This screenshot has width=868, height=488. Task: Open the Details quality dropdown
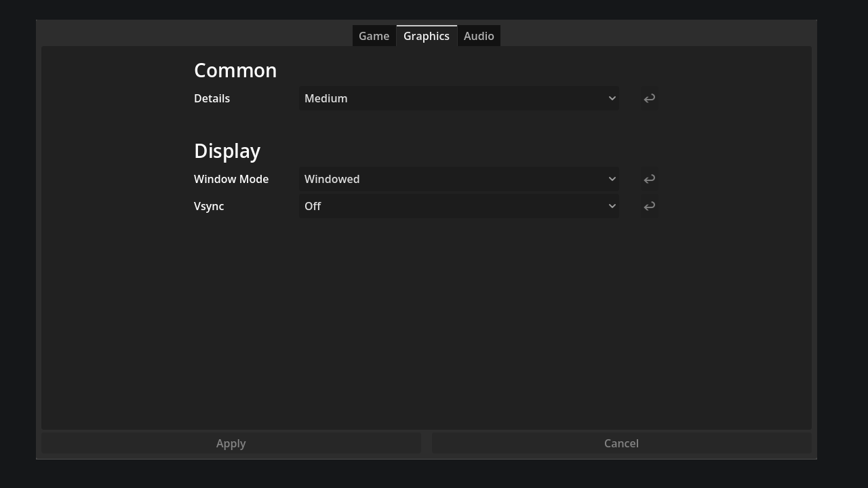tap(459, 98)
